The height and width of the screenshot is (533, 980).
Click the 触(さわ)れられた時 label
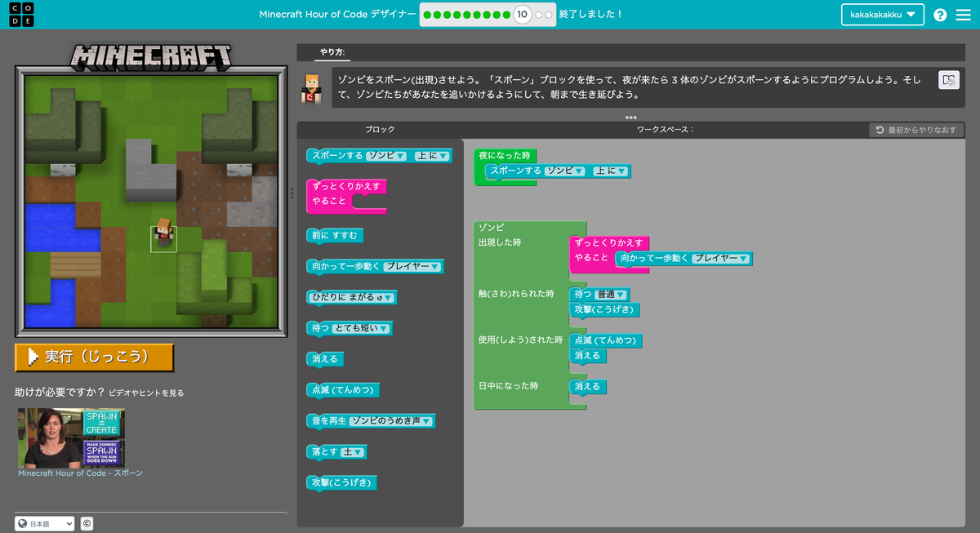(516, 294)
